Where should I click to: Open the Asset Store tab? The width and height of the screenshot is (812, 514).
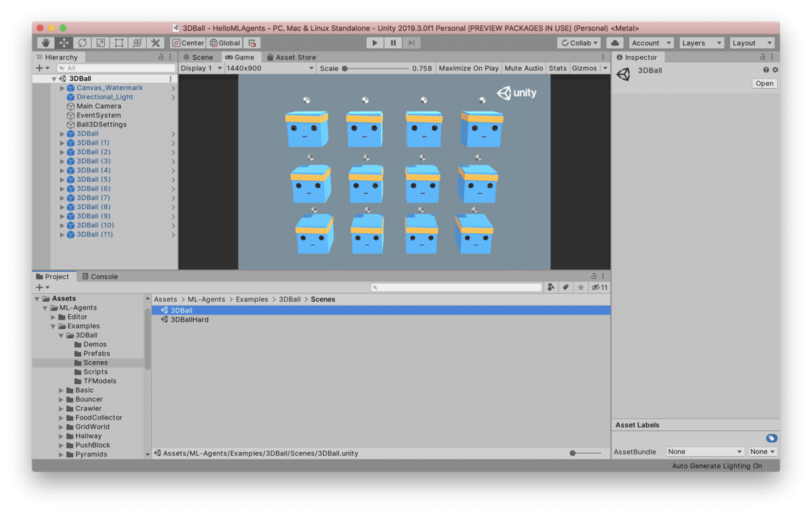[291, 57]
